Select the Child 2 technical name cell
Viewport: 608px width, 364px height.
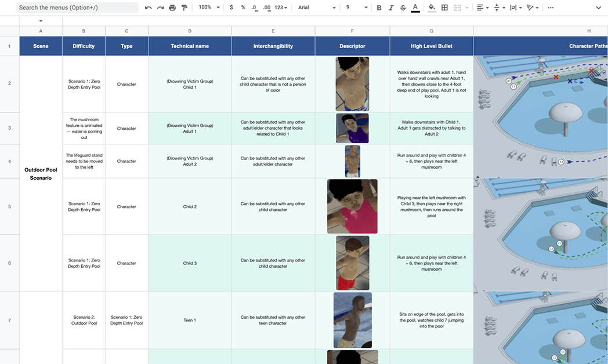pos(190,206)
